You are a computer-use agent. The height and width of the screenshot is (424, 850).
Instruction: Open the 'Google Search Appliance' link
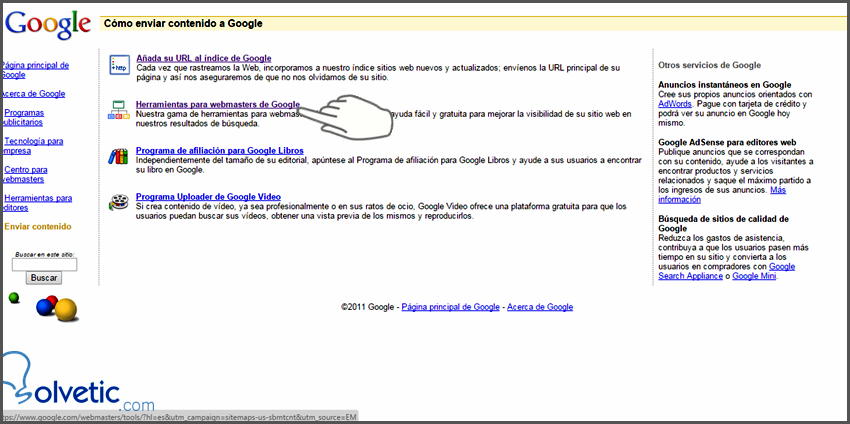coord(726,271)
